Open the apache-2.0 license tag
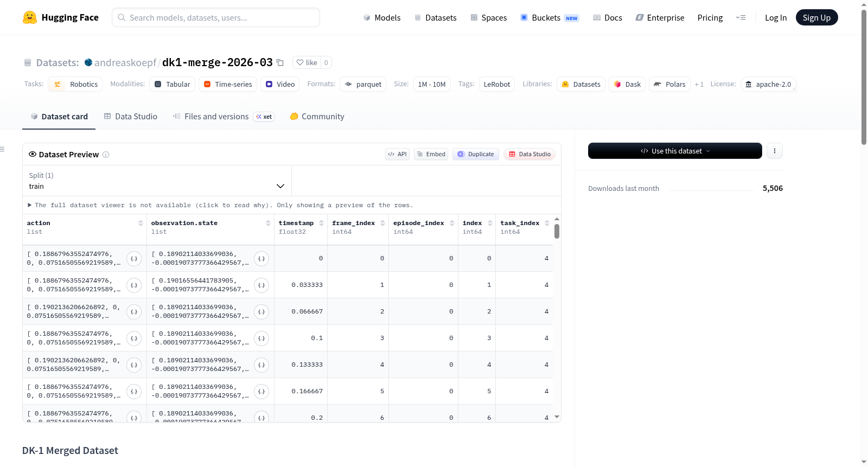This screenshot has width=868, height=467. point(768,84)
